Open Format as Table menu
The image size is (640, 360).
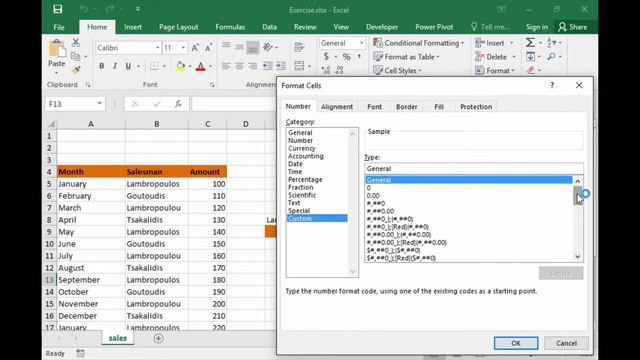click(407, 57)
